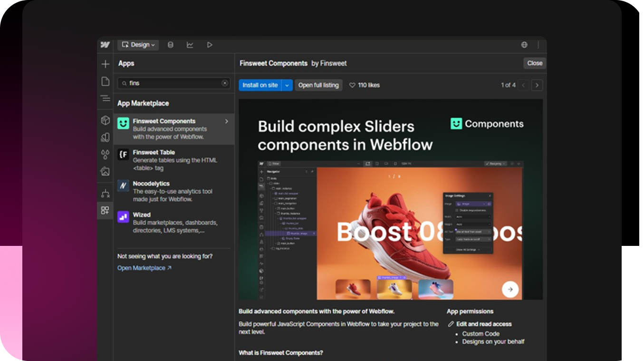
Task: Click Open full listing button
Action: click(x=318, y=85)
